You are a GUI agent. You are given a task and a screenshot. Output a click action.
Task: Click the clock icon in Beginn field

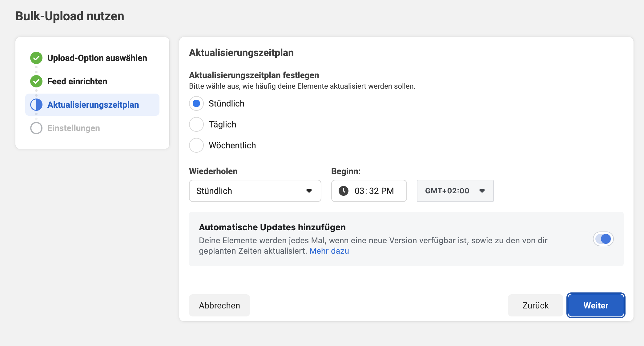pos(344,191)
